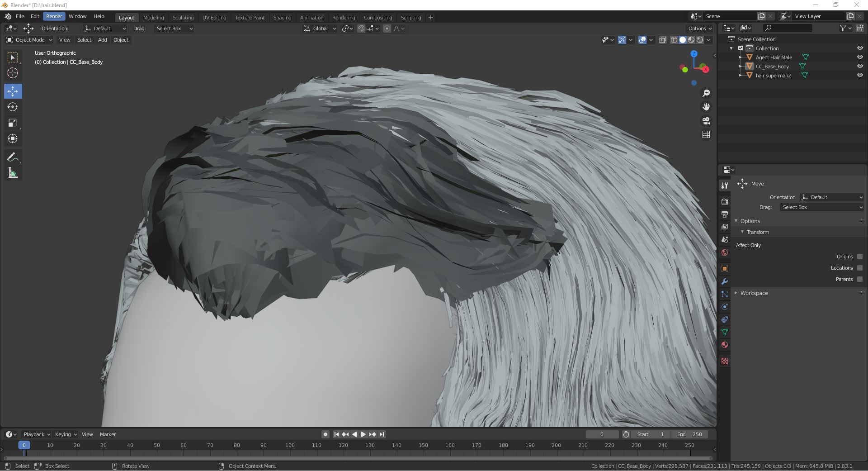This screenshot has height=471, width=868.
Task: Toggle camera view with camera gizmo
Action: click(x=706, y=121)
